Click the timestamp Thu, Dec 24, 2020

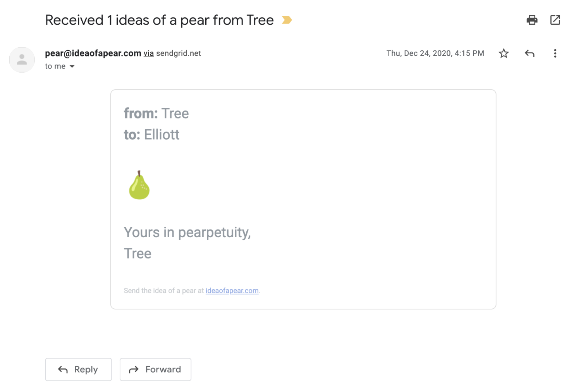pyautogui.click(x=435, y=53)
